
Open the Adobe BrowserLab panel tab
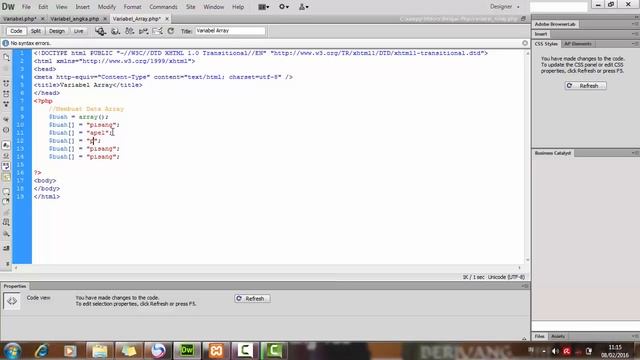point(555,24)
